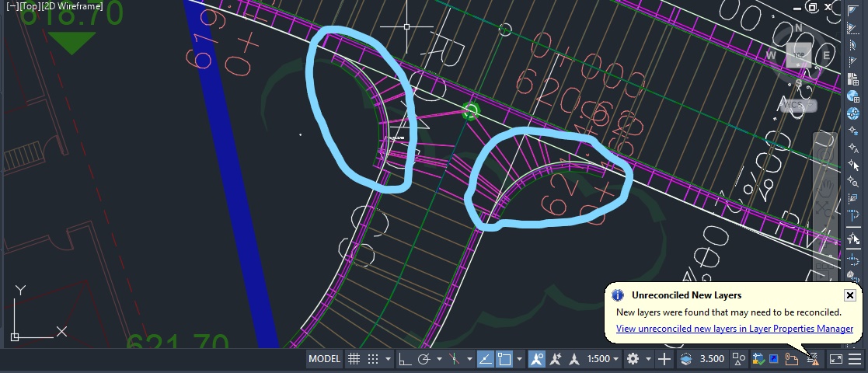Toggle annotation monitor plus icon
Viewport: 868px width, 373px height.
click(x=665, y=359)
